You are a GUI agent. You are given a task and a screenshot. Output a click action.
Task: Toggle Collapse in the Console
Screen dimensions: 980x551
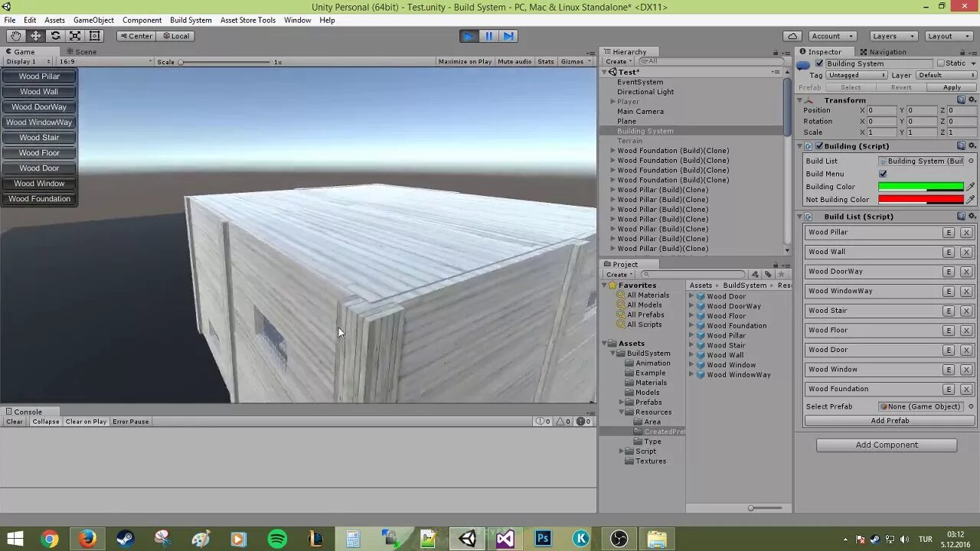(46, 422)
